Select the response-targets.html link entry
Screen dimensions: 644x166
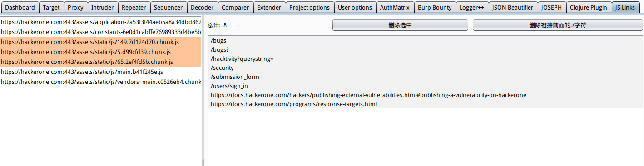click(426, 104)
